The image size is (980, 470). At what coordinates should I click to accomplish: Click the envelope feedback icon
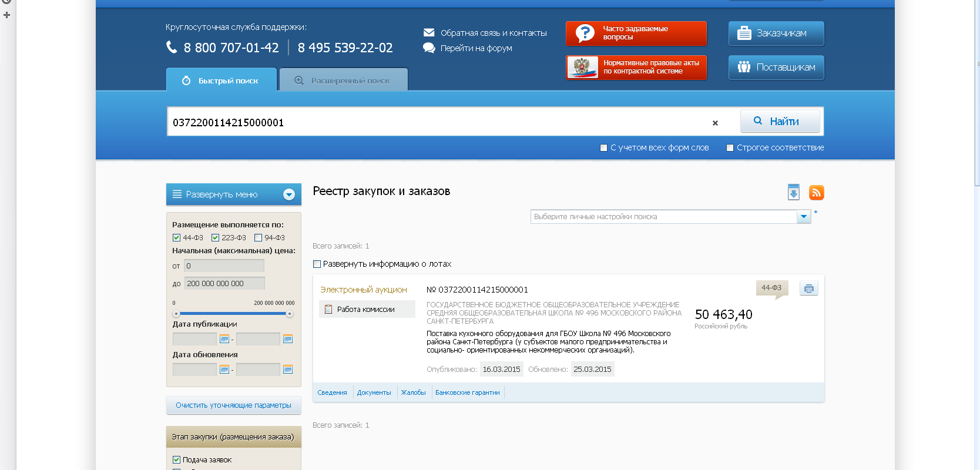point(429,32)
